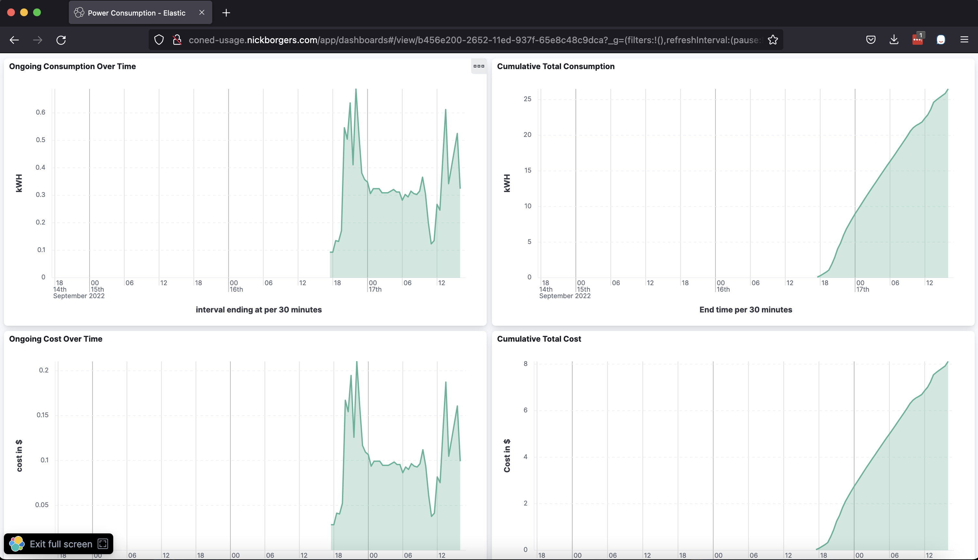Select the Power Consumption - Elastic tab

(x=136, y=13)
